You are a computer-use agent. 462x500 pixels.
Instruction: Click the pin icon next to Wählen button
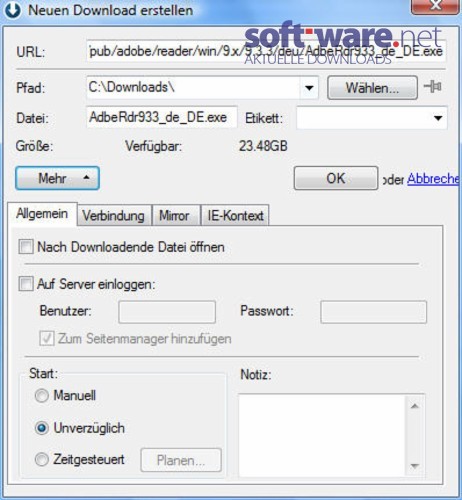433,87
